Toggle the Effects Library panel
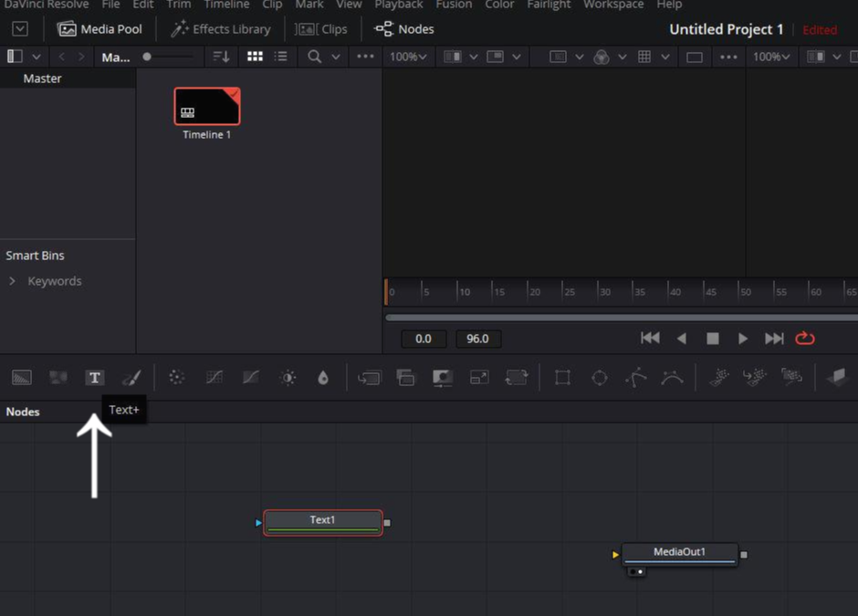 [x=221, y=29]
